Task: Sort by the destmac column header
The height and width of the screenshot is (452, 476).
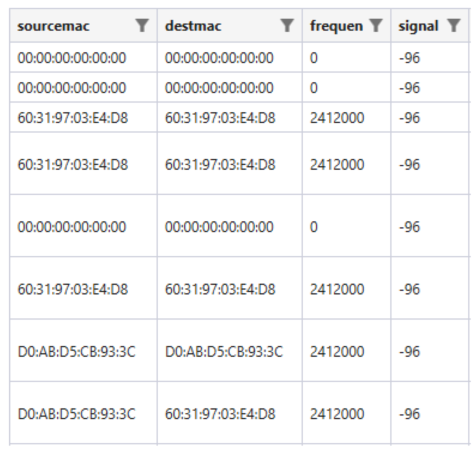Action: click(193, 26)
